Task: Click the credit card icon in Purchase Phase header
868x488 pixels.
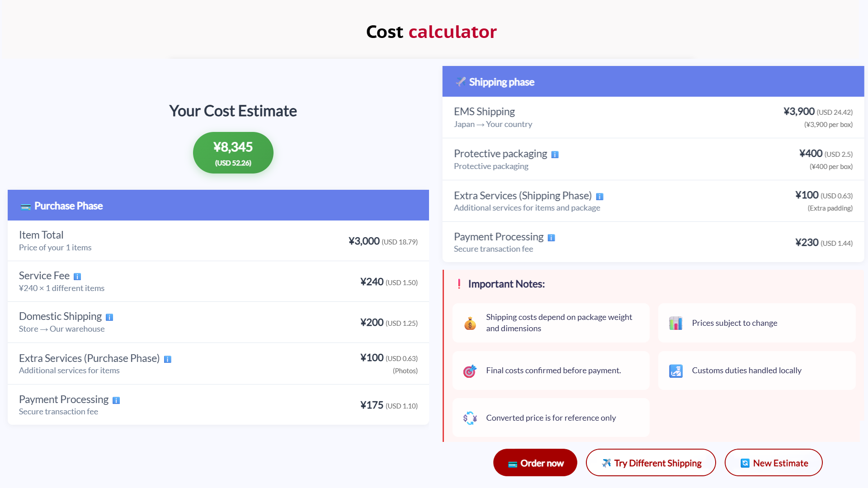Action: pos(25,206)
